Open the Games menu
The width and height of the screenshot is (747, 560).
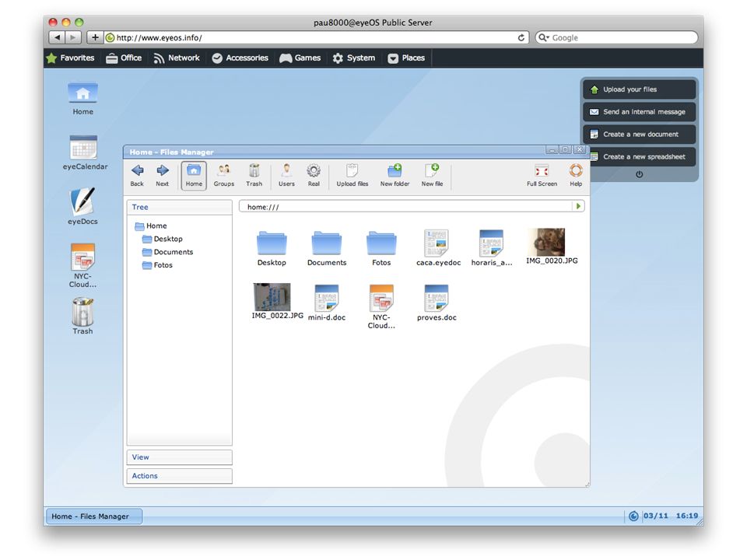click(x=300, y=58)
